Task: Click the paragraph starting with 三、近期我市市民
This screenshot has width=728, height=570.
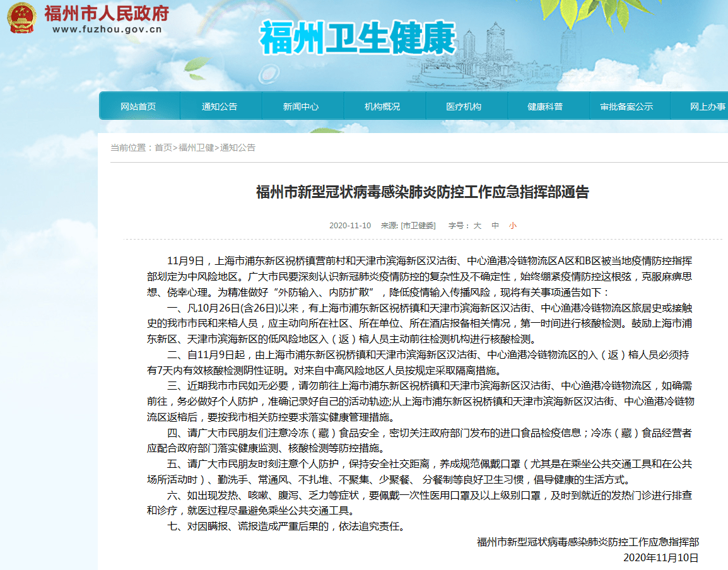Action: 421,402
